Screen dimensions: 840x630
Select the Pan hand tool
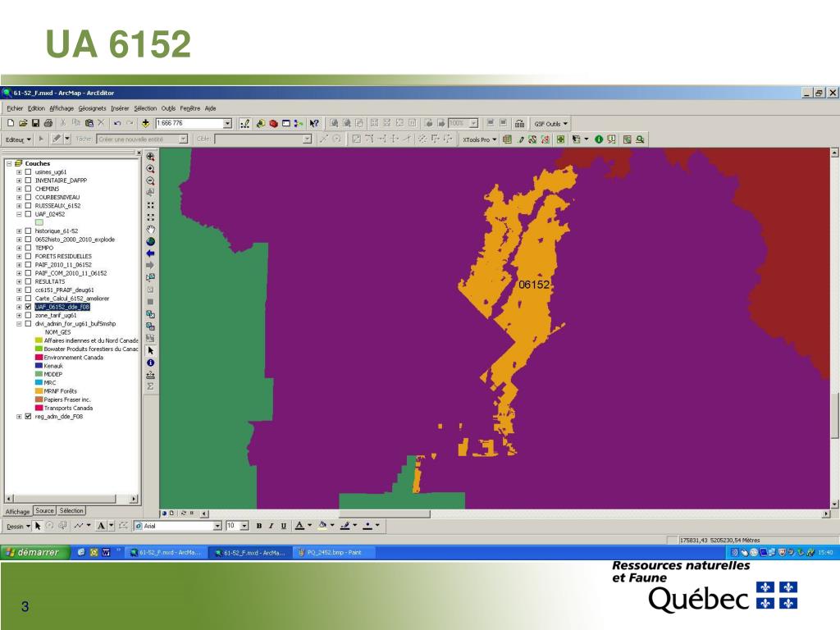click(151, 230)
